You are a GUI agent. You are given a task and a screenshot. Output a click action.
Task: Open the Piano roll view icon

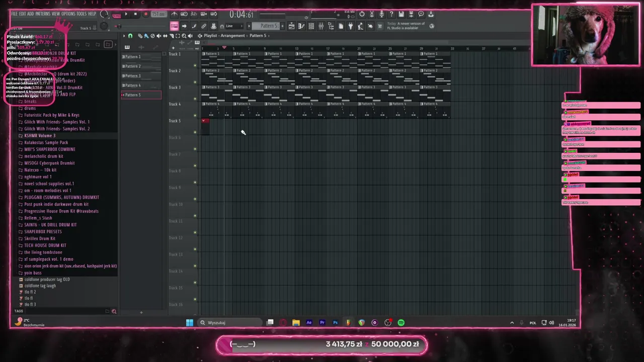301,26
